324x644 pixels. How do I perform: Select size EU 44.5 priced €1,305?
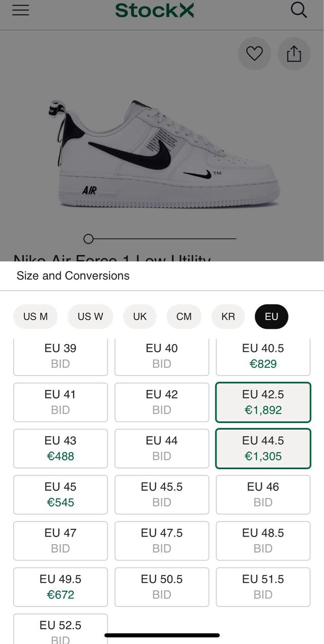click(x=263, y=448)
